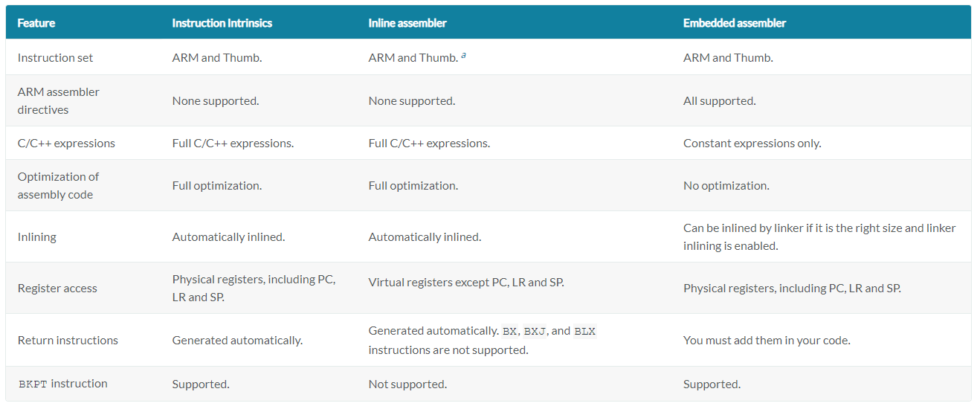Select the ARM assembler directives row label
The height and width of the screenshot is (409, 980).
pos(59,100)
